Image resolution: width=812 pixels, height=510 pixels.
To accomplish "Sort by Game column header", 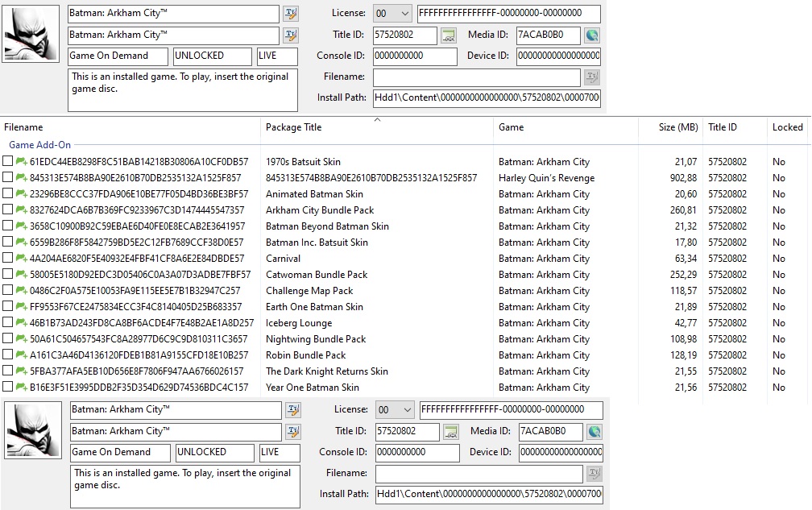I will [x=566, y=127].
